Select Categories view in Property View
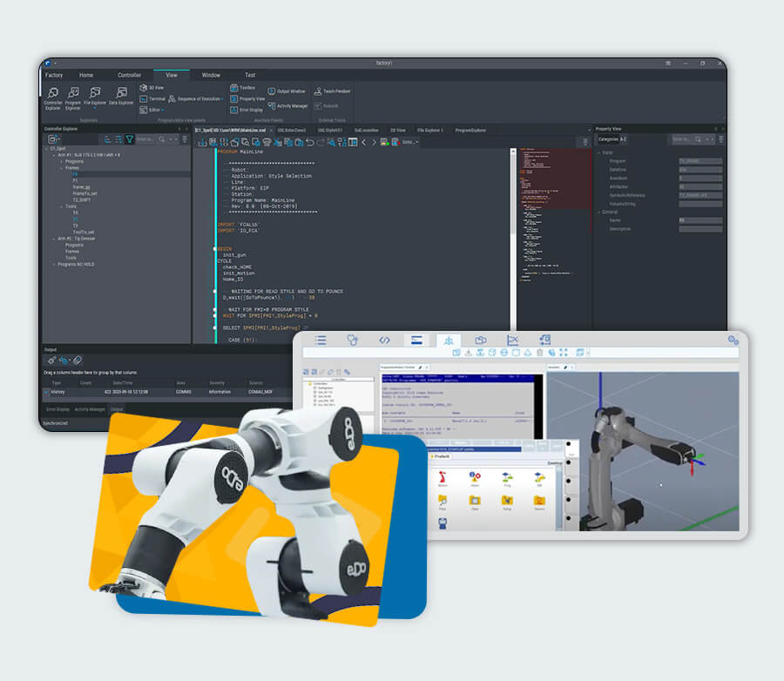The image size is (784, 681). [607, 139]
